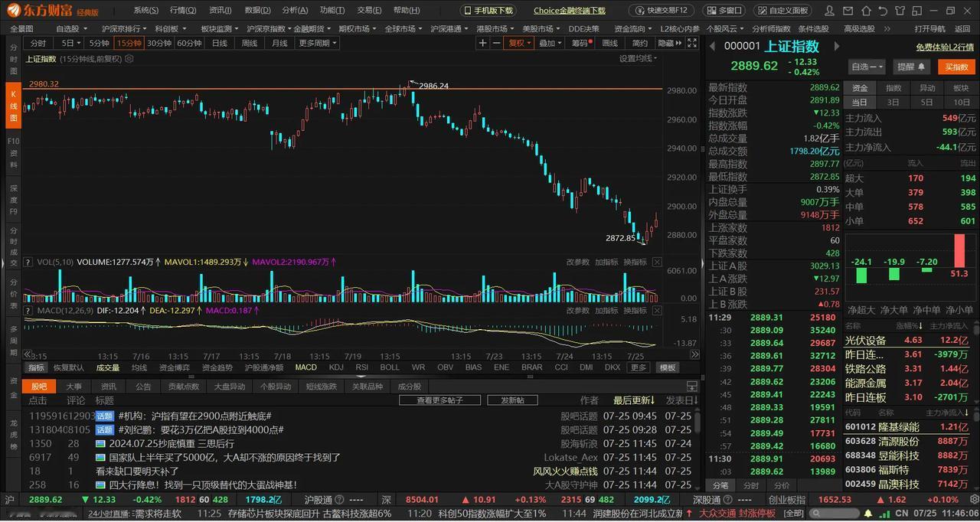Screen dimensions: 980x522
Task: Click the 发新帖 new post button
Action: [512, 400]
